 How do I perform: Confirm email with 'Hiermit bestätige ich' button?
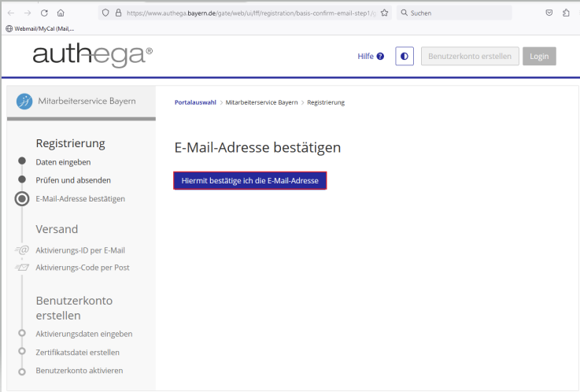click(249, 181)
